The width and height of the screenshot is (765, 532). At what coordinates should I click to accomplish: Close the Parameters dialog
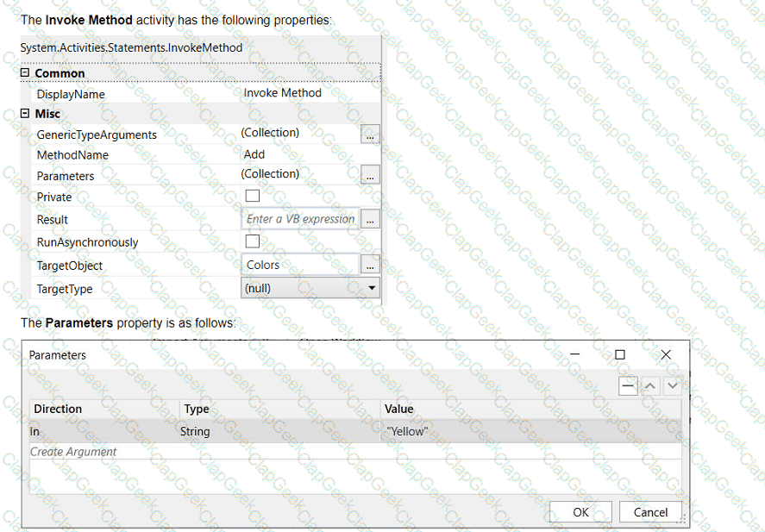tap(666, 354)
